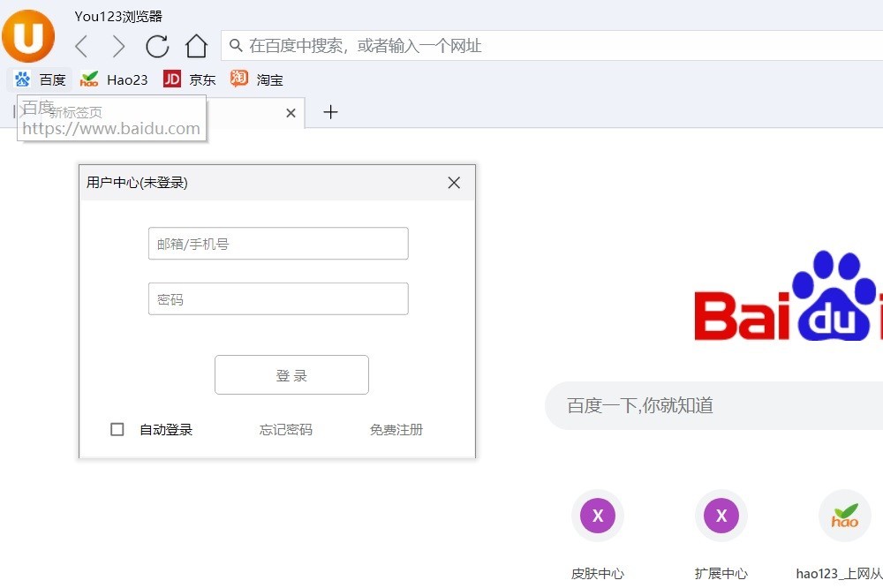Click the 密码 password field
This screenshot has width=883, height=588.
278,298
